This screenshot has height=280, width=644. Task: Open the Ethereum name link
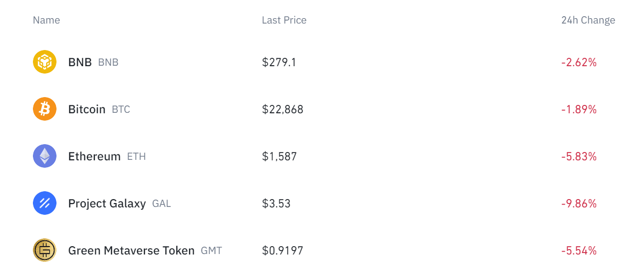(94, 156)
